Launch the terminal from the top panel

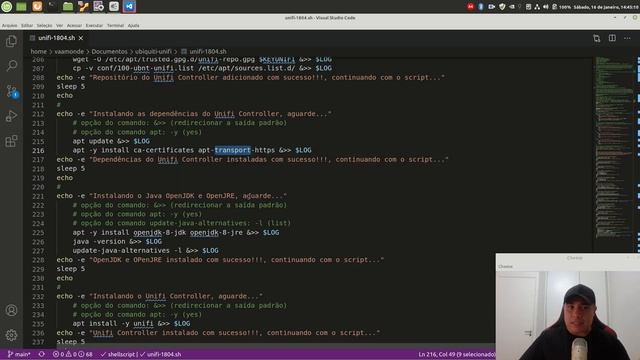click(52, 7)
